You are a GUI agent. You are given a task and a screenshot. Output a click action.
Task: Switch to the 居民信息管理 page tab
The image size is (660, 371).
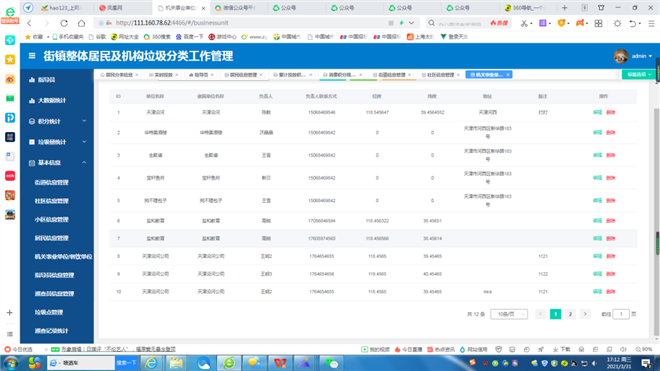click(x=243, y=75)
